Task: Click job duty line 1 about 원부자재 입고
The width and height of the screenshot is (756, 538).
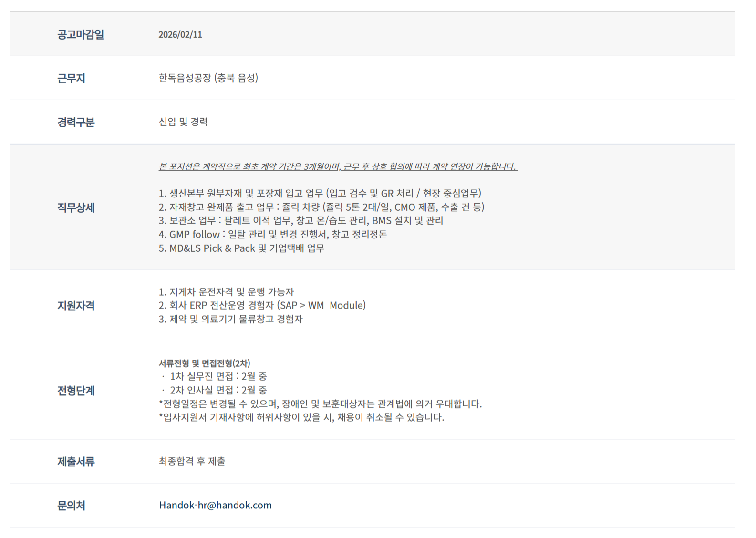Action: pos(320,193)
